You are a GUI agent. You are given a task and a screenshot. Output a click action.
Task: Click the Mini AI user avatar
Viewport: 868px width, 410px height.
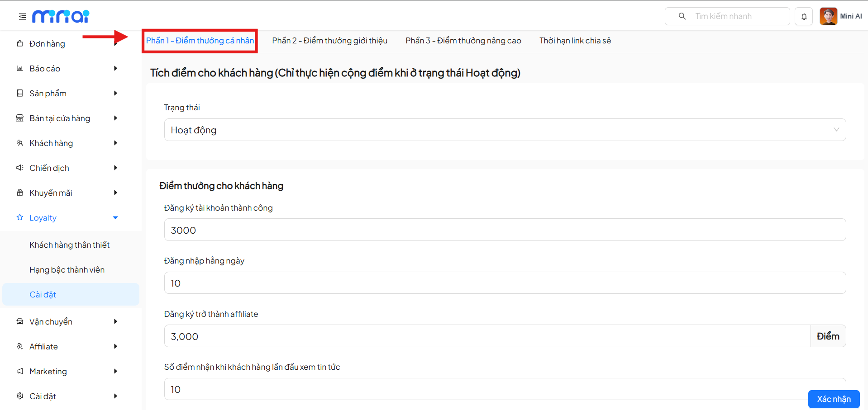click(828, 16)
